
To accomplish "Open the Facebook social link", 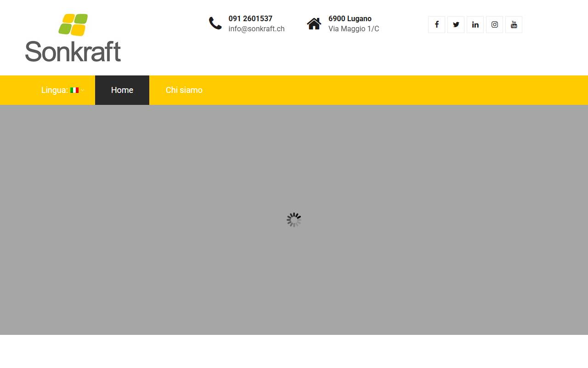I will [x=436, y=25].
